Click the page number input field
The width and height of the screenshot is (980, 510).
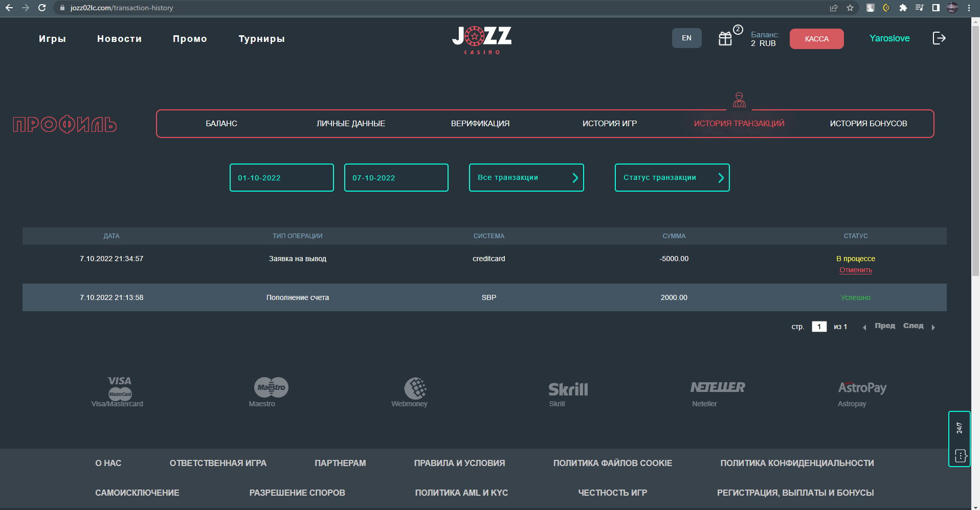coord(819,327)
